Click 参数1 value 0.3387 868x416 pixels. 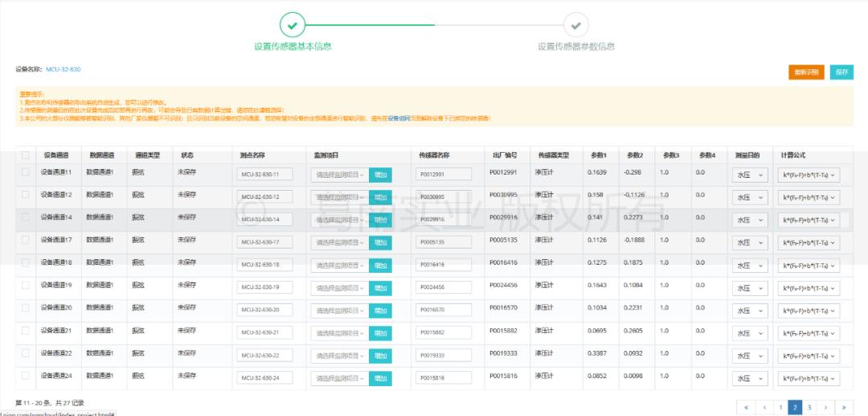(597, 353)
